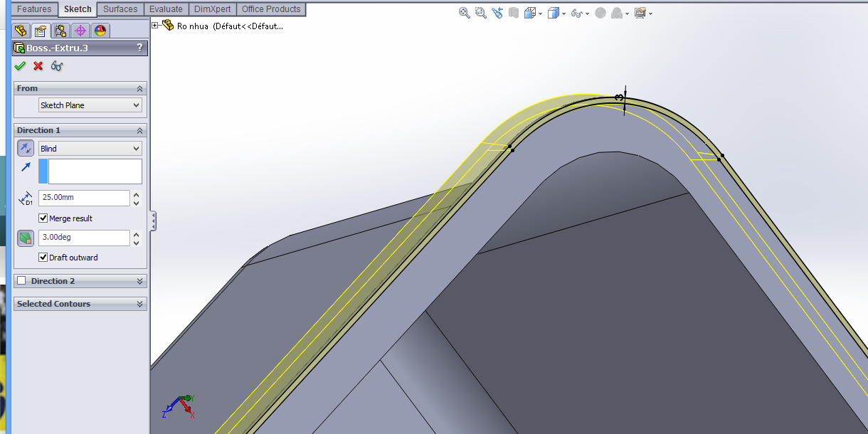Expand the Selected Contours section
Image resolution: width=868 pixels, height=434 pixels.
pyautogui.click(x=140, y=304)
